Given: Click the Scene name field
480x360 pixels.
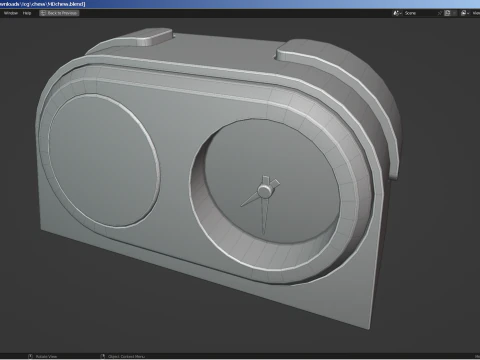Looking at the screenshot, I should [419, 13].
